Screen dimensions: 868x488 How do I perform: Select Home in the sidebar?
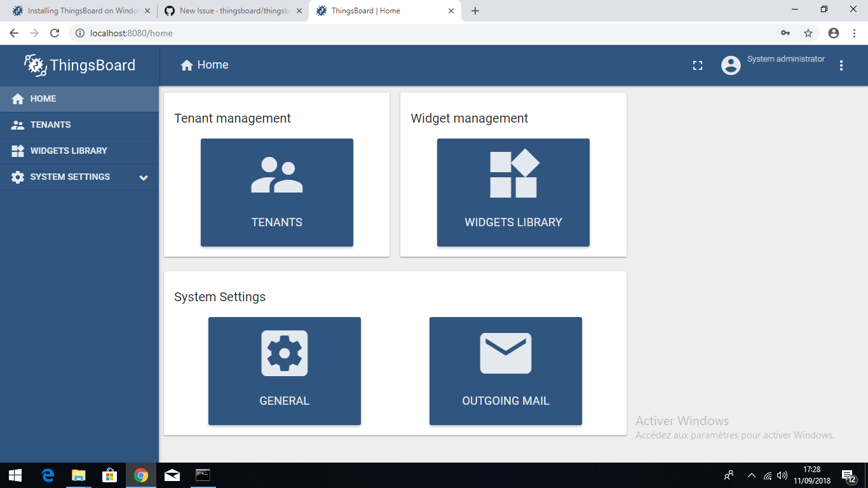(x=79, y=99)
